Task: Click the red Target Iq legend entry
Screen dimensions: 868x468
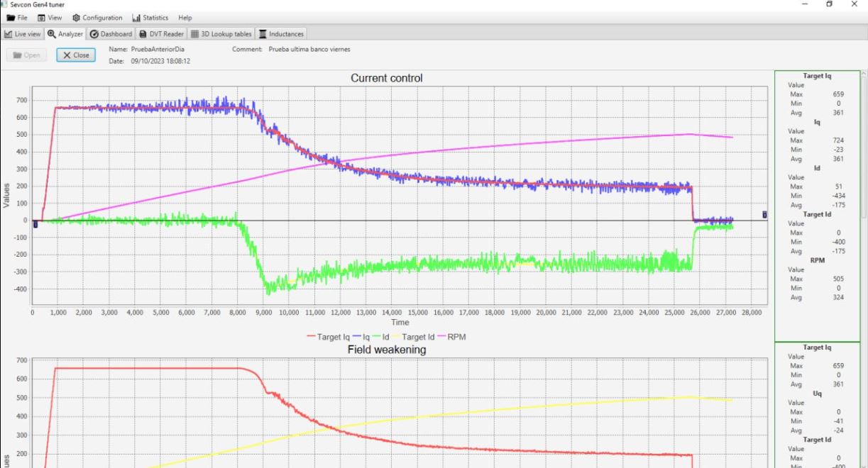Action: pyautogui.click(x=329, y=336)
